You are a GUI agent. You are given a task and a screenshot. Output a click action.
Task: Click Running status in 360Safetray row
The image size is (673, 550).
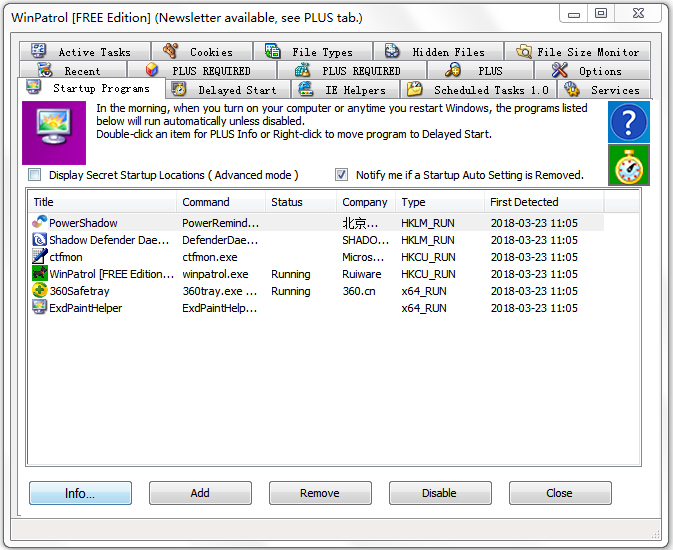click(291, 291)
